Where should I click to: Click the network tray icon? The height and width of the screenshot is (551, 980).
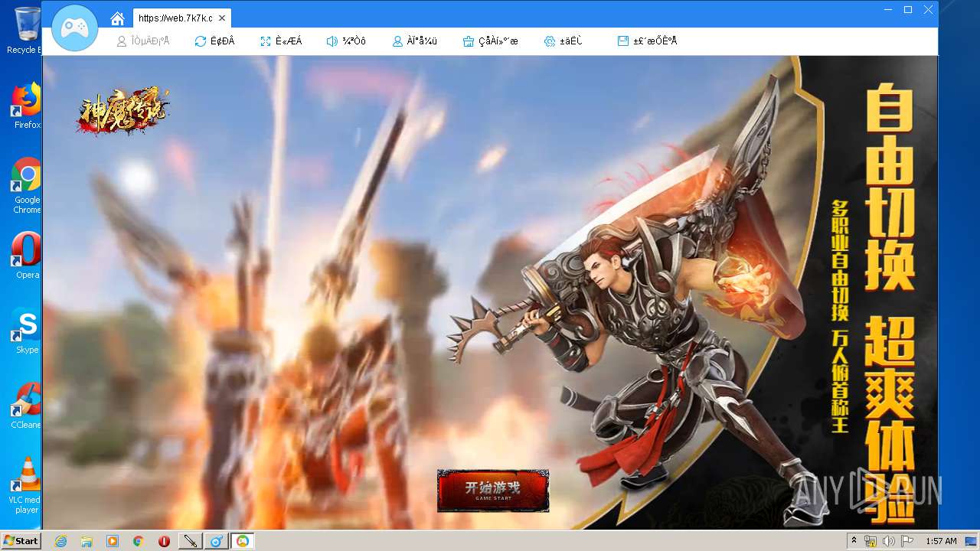tap(871, 541)
